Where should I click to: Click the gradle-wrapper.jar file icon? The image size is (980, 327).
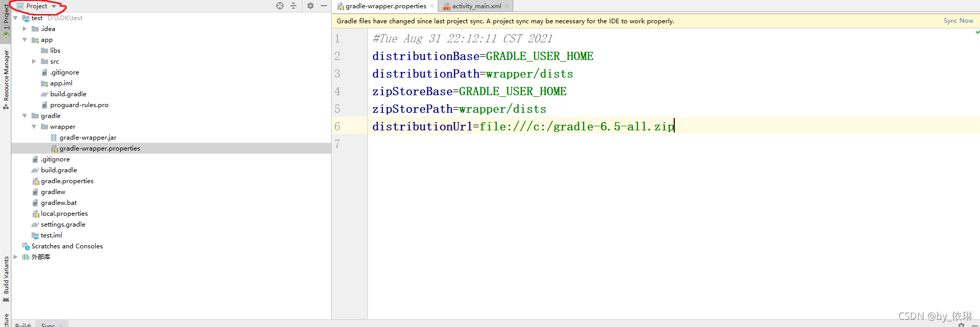[x=54, y=138]
